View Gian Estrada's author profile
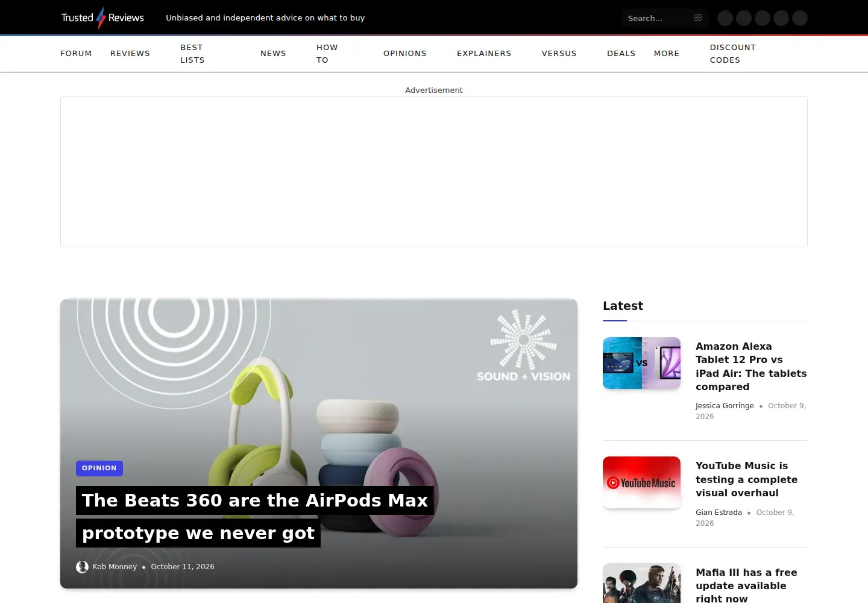This screenshot has width=868, height=603. (x=719, y=513)
